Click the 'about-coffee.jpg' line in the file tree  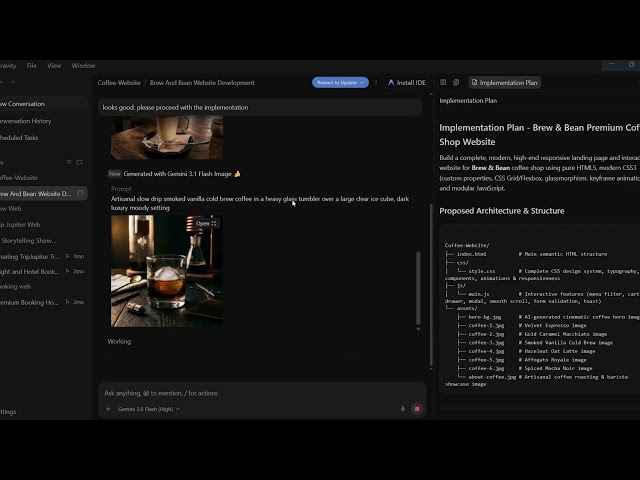(x=542, y=377)
